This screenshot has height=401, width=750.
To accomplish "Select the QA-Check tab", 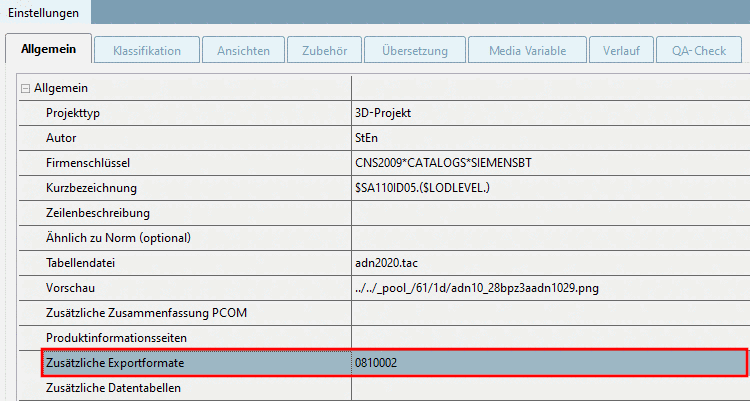I will click(x=699, y=50).
